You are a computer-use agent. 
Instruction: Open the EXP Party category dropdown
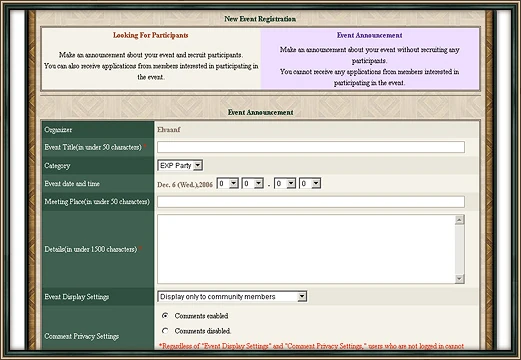[180, 165]
